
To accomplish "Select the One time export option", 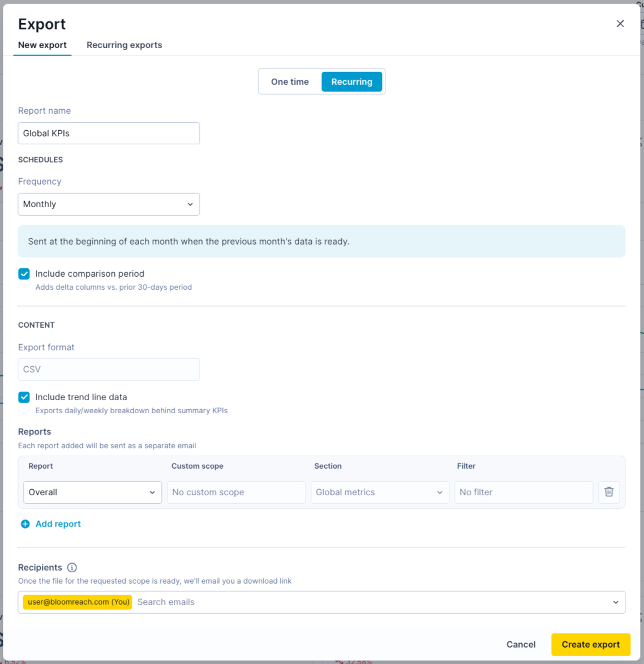I will pyautogui.click(x=290, y=82).
